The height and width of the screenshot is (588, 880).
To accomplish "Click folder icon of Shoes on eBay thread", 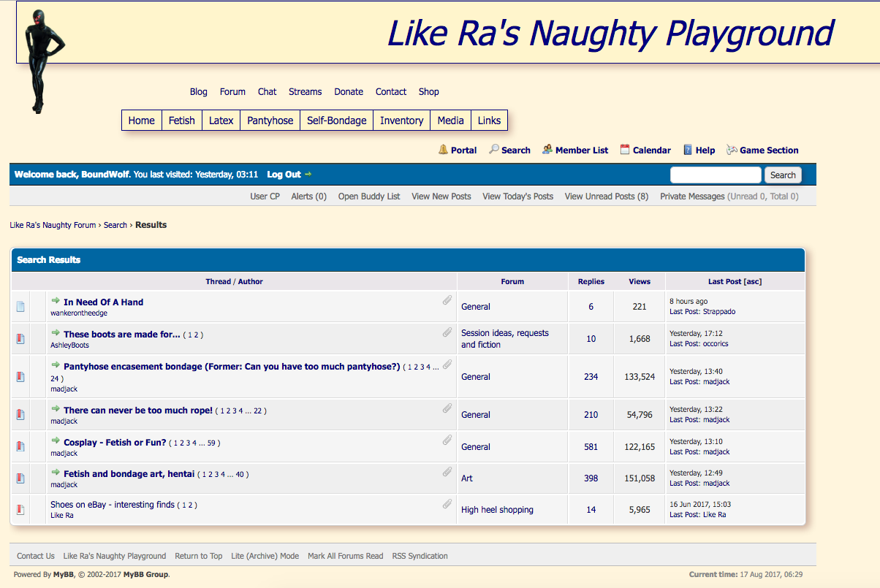I will 20,510.
